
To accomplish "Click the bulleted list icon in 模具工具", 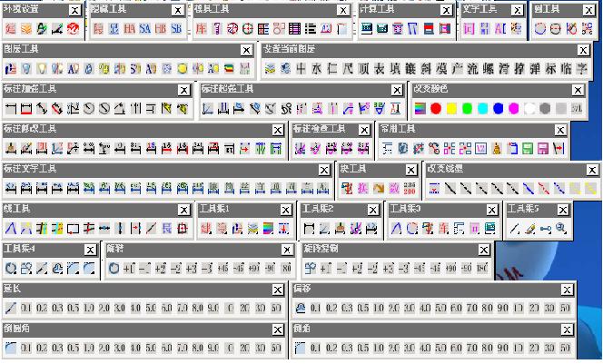I will click(310, 29).
